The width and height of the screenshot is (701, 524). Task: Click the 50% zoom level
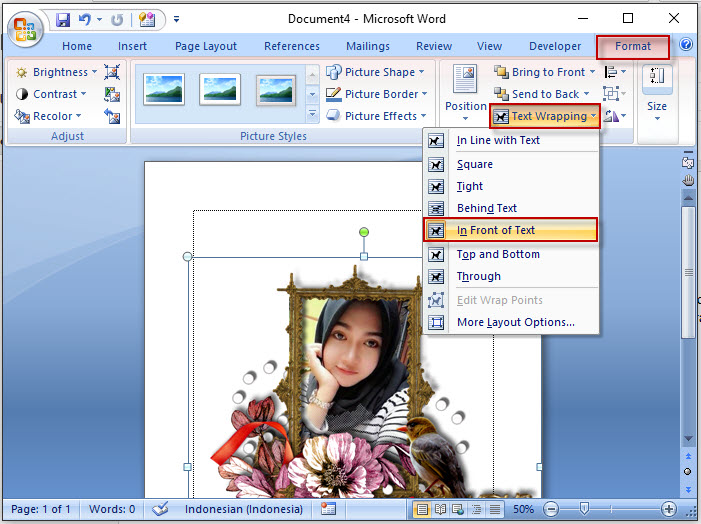tap(523, 509)
